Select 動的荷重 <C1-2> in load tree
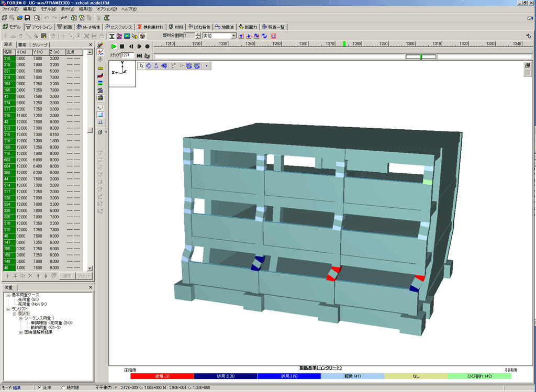The image size is (536, 392). (x=45, y=328)
